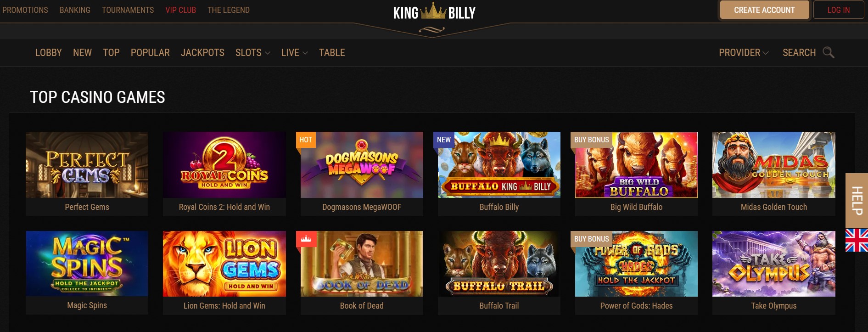Viewport: 868px width, 332px height.
Task: Click BUY BONUS badge on Big Wild Buffalo
Action: pos(591,140)
